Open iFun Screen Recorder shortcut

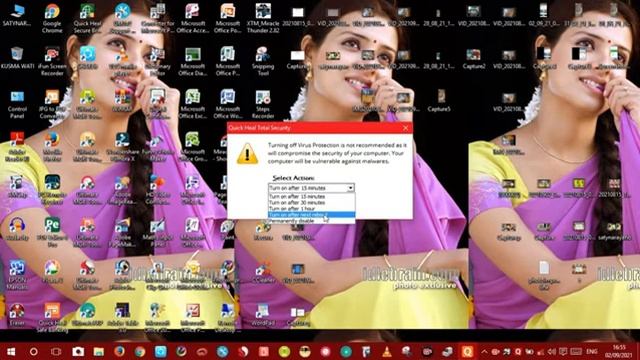(52, 61)
